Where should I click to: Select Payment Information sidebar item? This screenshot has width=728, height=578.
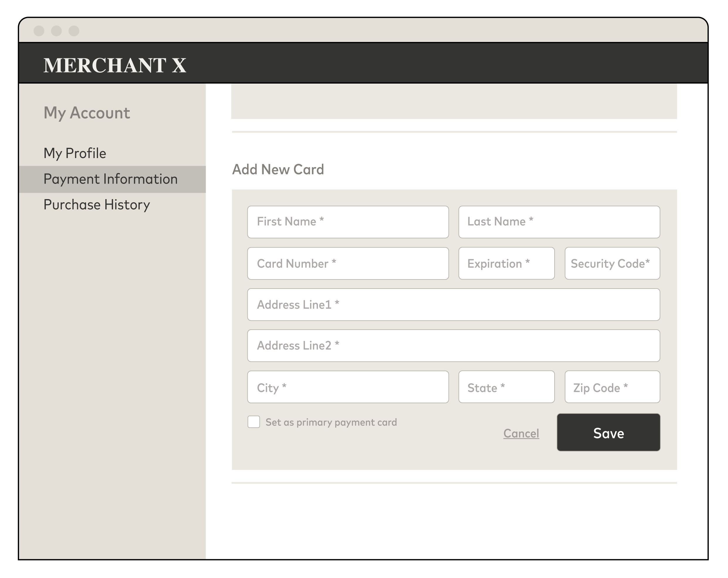110,179
